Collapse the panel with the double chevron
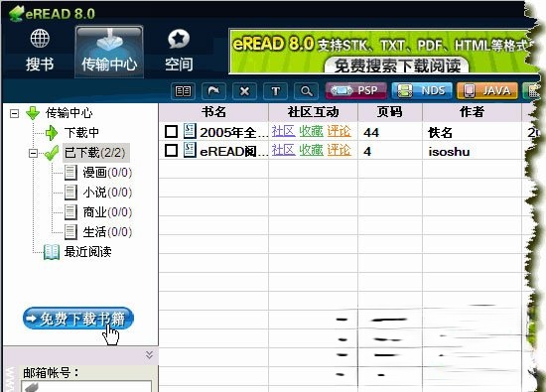The width and height of the screenshot is (546, 392). click(149, 354)
